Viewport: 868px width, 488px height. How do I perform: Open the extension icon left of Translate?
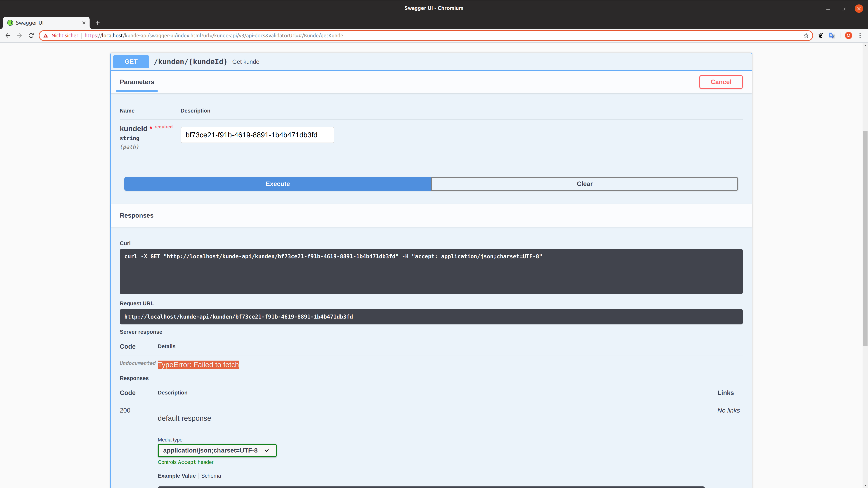click(821, 35)
